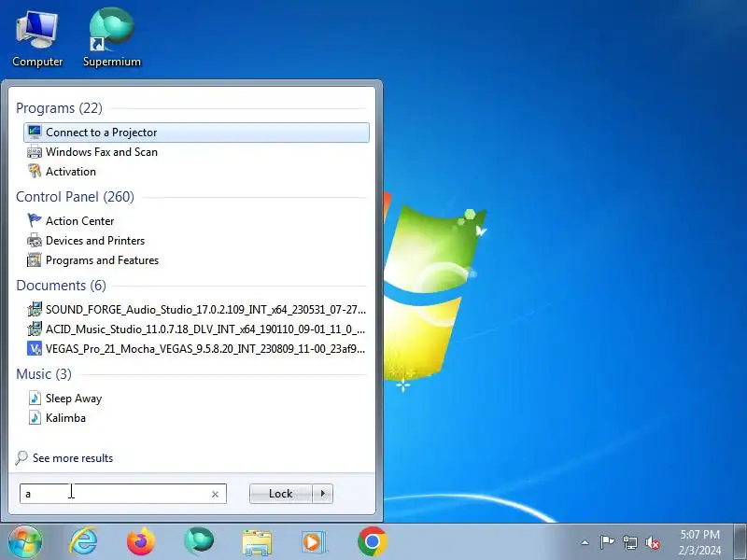The width and height of the screenshot is (747, 560).
Task: Click the ACID_Music_Studio installer icon
Action: (35, 329)
